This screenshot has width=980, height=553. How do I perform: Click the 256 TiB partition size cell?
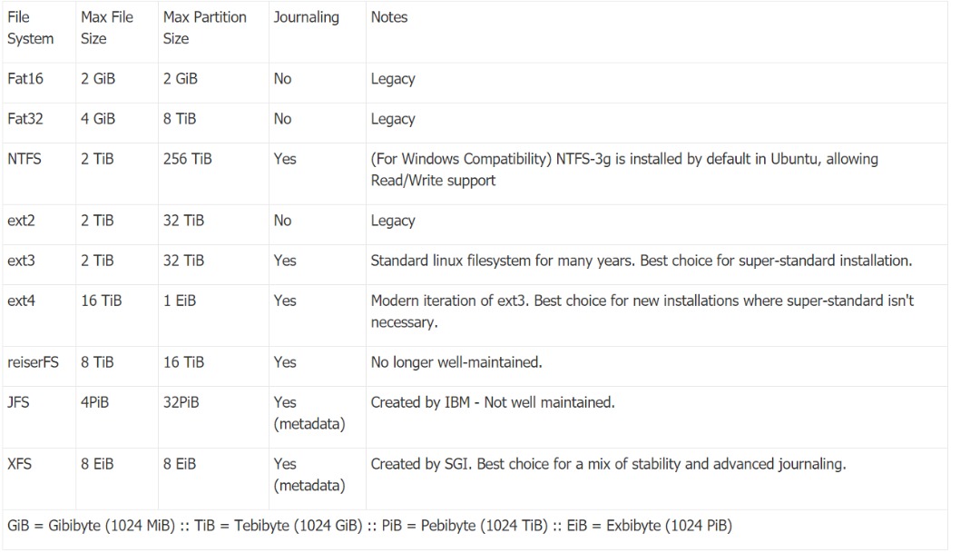187,159
